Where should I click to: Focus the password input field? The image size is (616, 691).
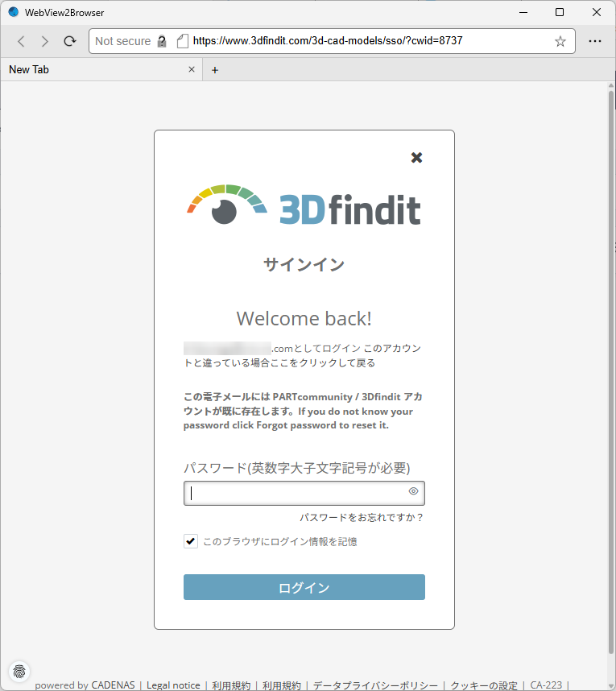(x=294, y=493)
